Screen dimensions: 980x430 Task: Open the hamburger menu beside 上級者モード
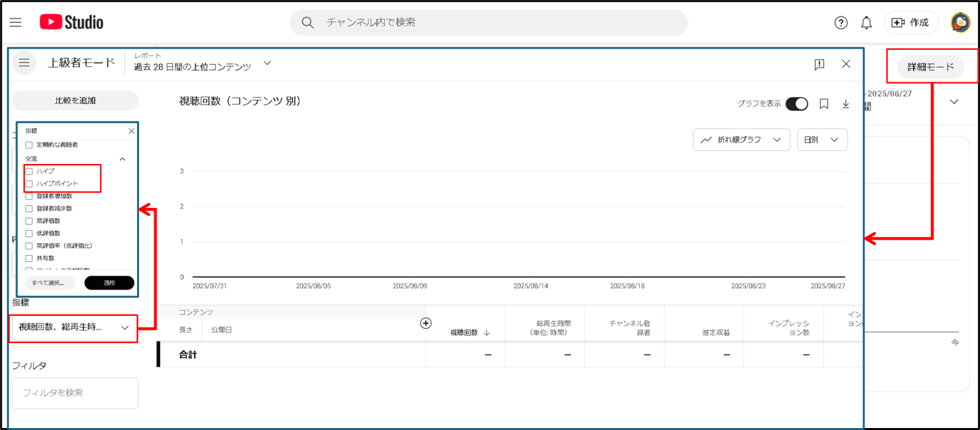point(24,63)
